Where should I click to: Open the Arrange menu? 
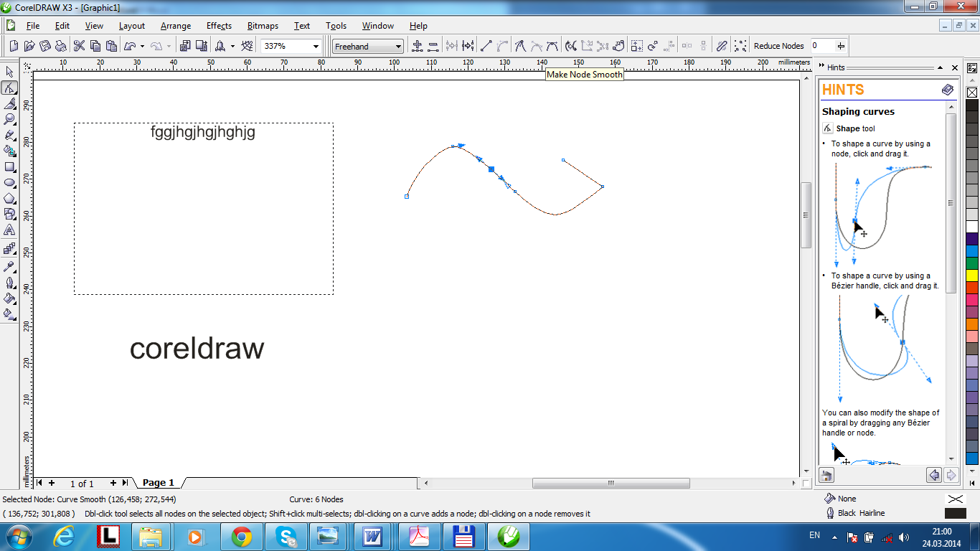click(176, 26)
